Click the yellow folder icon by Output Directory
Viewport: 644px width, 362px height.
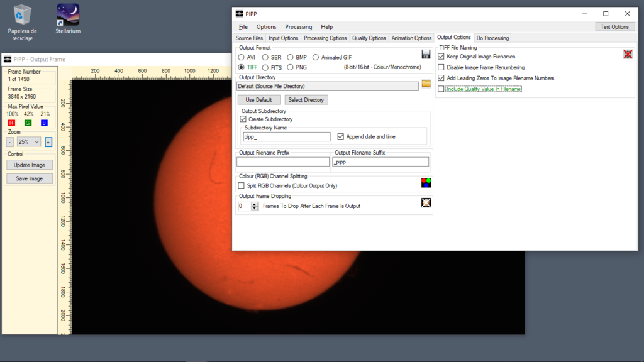pos(426,84)
